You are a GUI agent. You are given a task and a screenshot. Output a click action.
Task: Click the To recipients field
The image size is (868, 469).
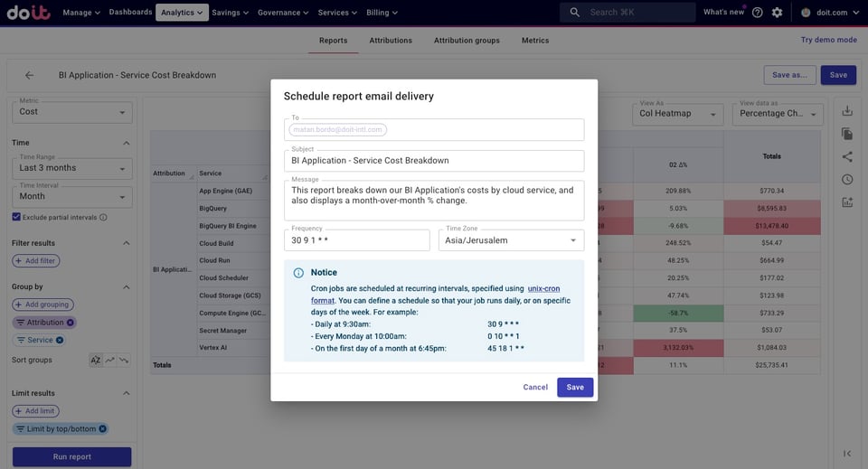click(x=434, y=130)
